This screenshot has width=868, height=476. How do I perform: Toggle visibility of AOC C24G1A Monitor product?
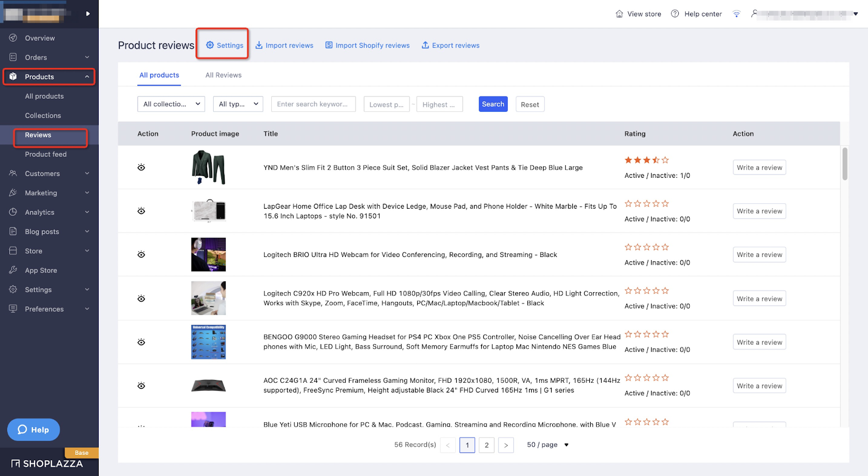(x=141, y=386)
